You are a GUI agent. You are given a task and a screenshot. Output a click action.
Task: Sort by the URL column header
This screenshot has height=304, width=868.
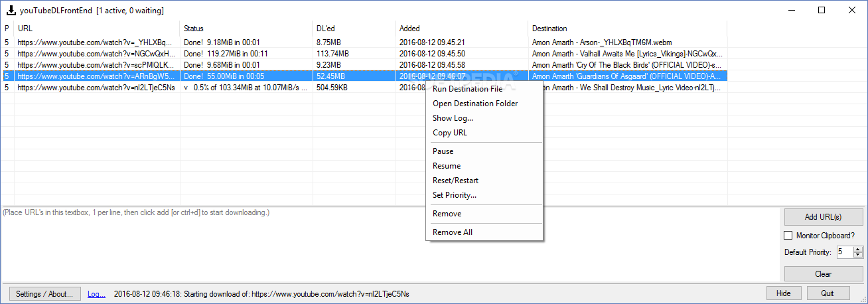point(97,29)
